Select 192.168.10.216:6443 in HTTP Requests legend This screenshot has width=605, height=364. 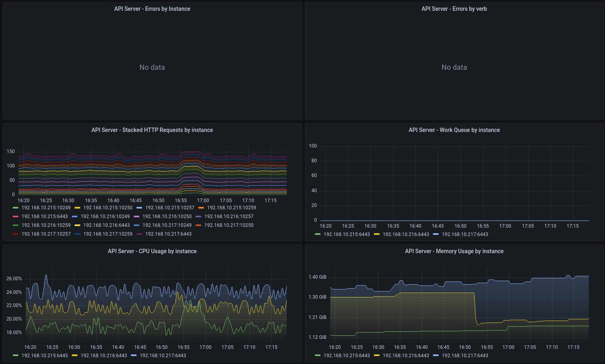click(x=107, y=225)
